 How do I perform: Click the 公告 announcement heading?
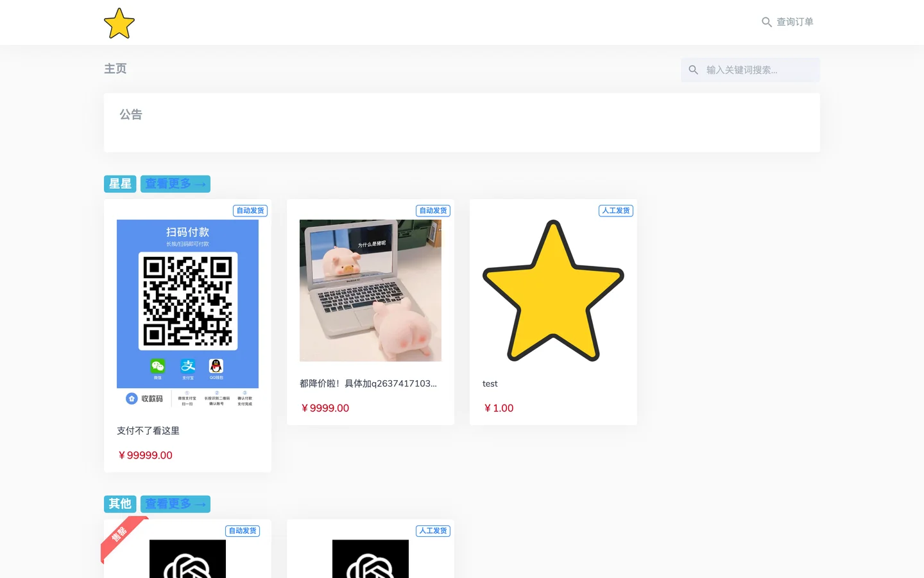click(131, 114)
